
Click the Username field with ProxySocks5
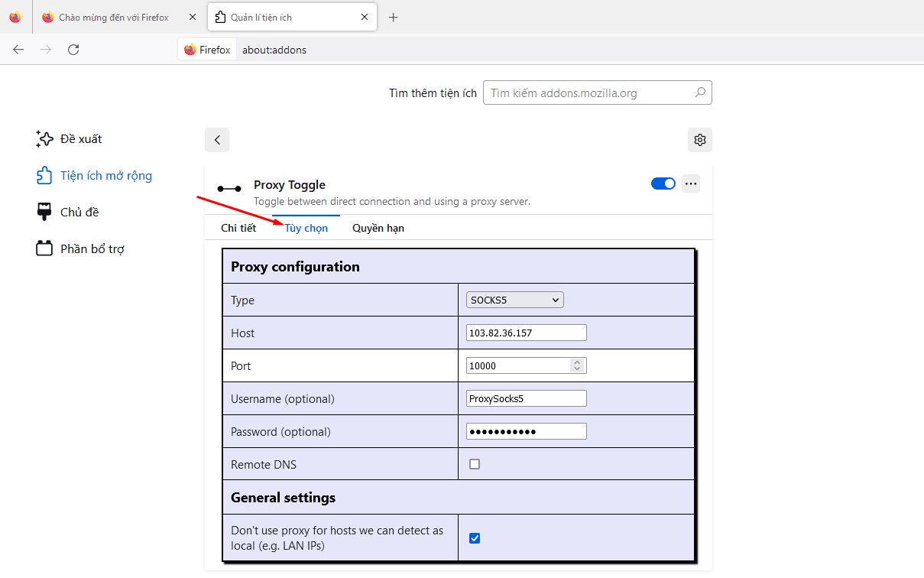(527, 398)
